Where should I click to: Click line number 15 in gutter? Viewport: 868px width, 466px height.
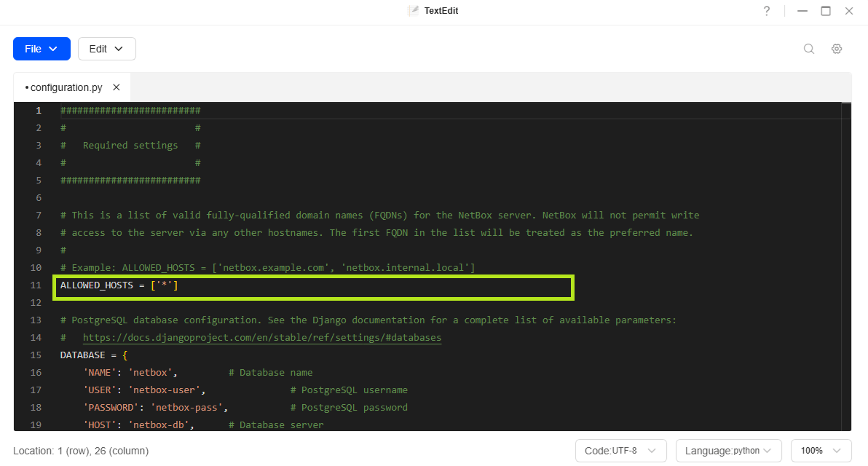[x=36, y=355]
